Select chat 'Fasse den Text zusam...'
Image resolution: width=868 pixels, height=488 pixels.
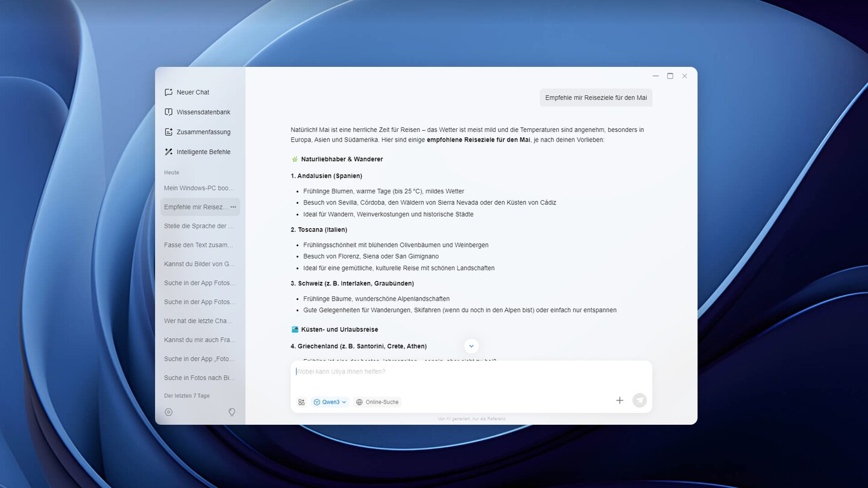199,245
